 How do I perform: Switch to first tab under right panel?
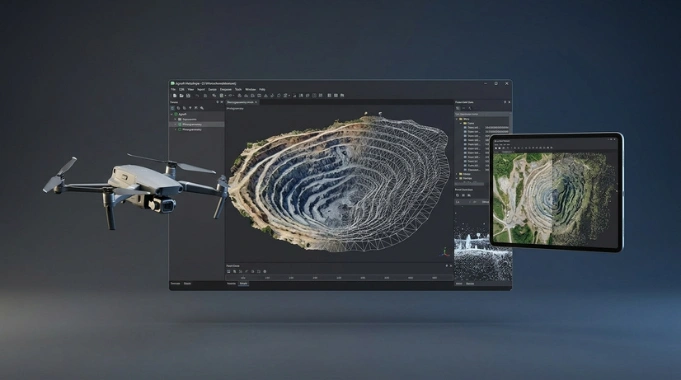[x=459, y=283]
